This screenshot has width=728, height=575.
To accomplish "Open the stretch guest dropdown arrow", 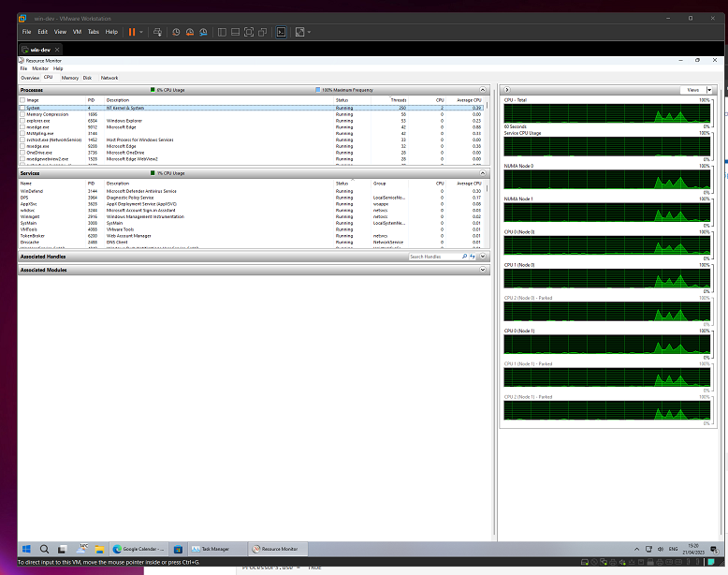I will [309, 32].
